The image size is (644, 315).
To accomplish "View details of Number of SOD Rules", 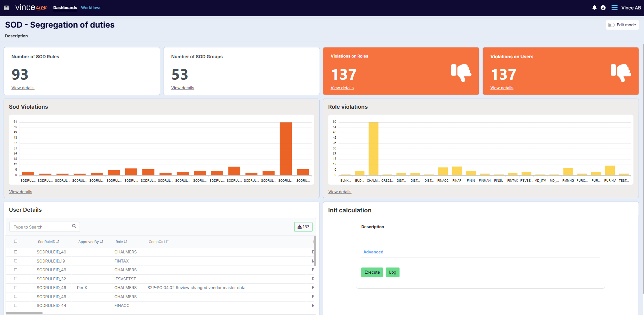I will pos(23,88).
